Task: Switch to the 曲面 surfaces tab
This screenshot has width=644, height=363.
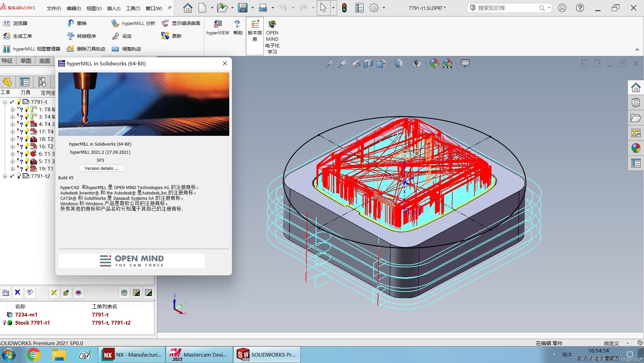Action: pos(45,61)
